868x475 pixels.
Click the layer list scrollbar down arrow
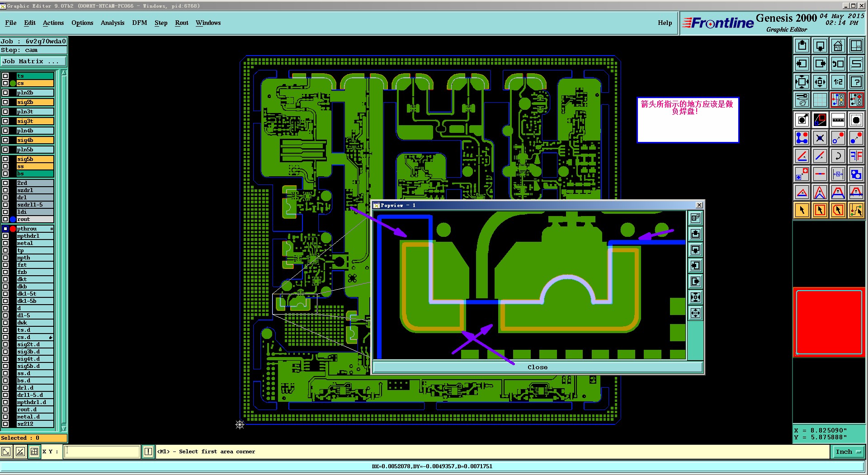pyautogui.click(x=64, y=428)
